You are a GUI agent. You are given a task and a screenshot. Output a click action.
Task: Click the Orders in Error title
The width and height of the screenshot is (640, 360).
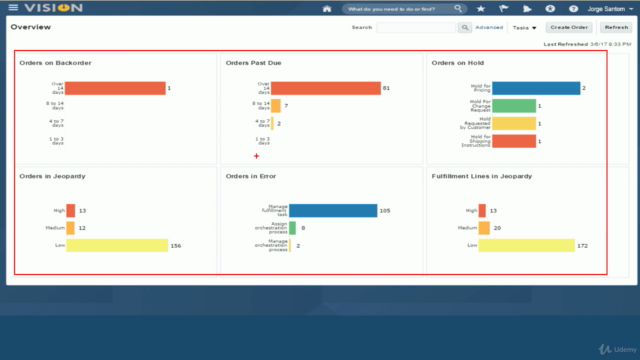[x=251, y=176]
